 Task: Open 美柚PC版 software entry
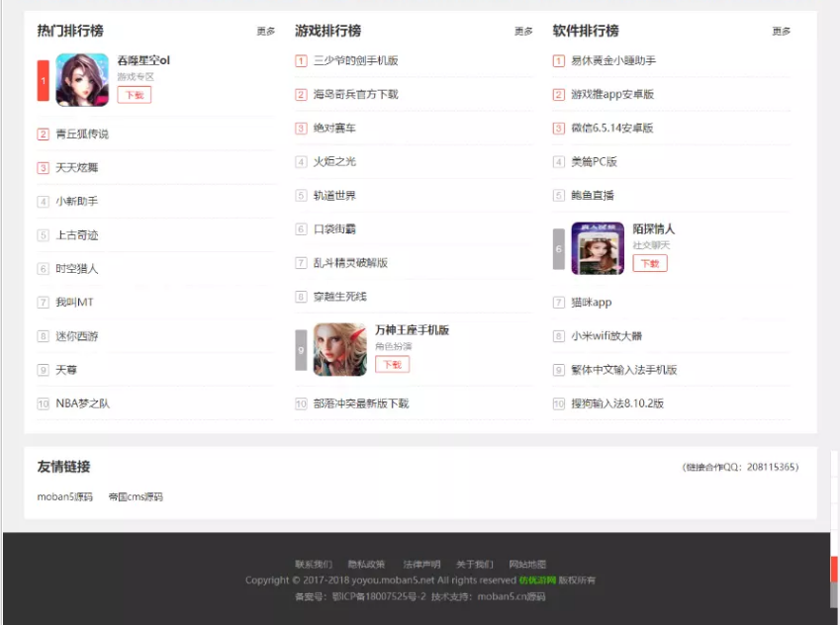[x=594, y=162]
